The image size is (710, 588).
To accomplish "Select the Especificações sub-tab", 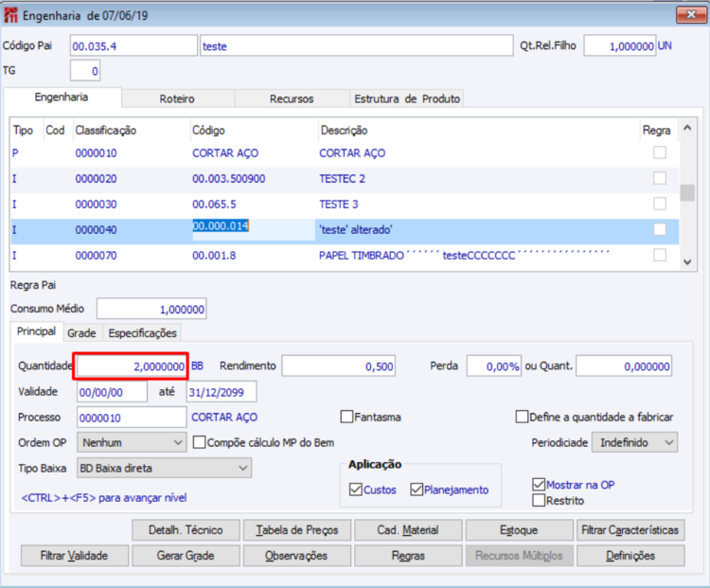I will [141, 333].
